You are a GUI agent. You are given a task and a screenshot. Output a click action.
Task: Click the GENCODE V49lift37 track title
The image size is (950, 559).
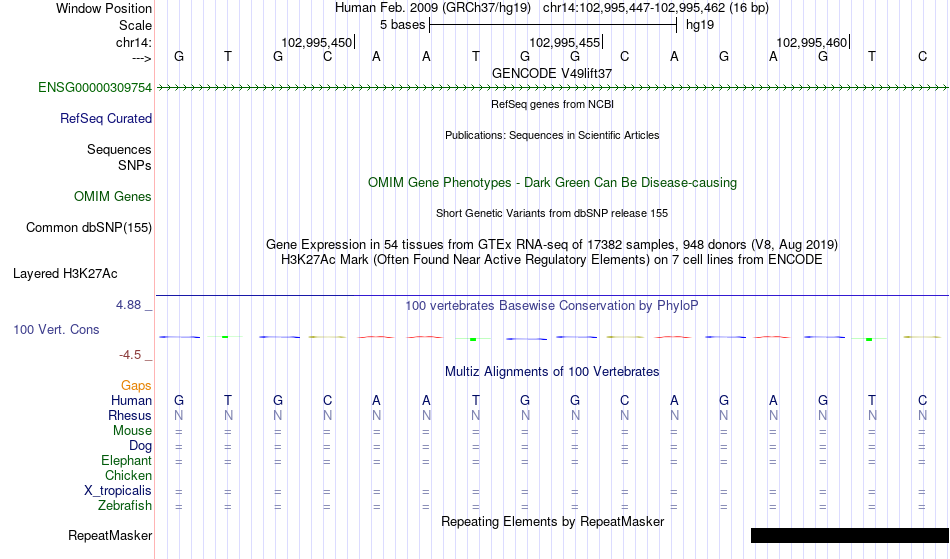pyautogui.click(x=551, y=73)
